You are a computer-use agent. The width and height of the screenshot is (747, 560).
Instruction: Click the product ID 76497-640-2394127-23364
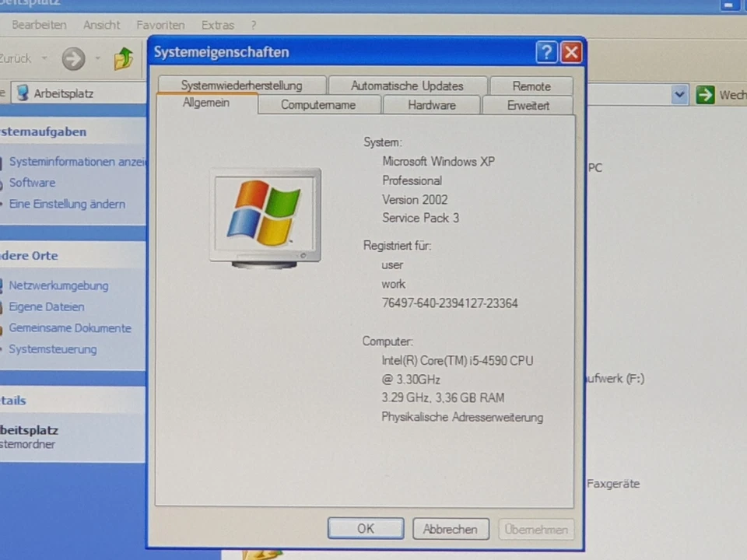449,303
